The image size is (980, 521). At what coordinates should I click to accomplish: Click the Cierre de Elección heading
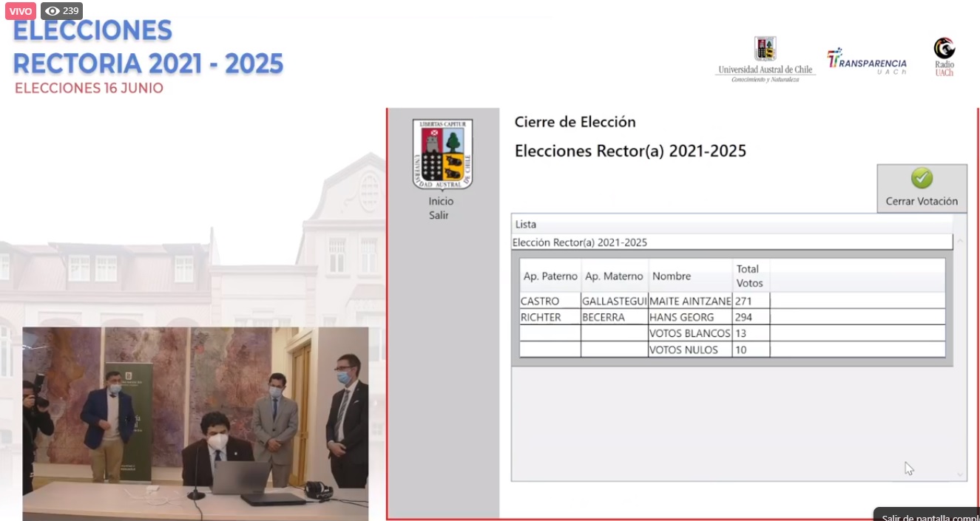tap(575, 122)
